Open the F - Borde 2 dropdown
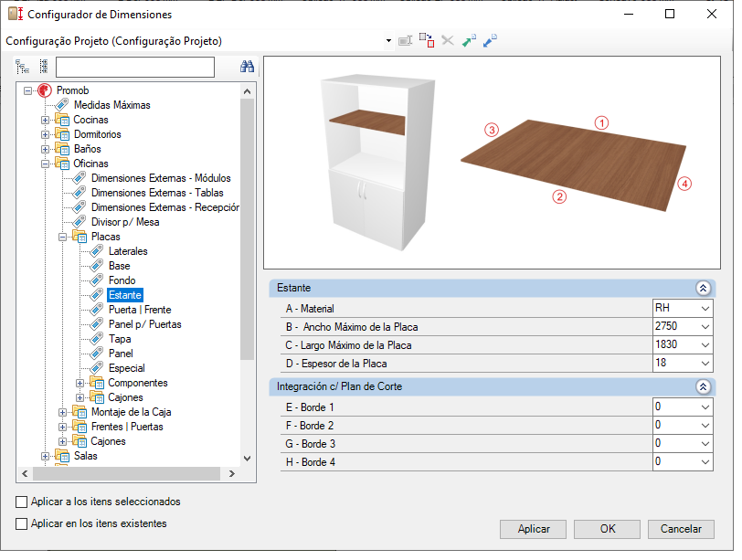This screenshot has height=560, width=742. [705, 426]
